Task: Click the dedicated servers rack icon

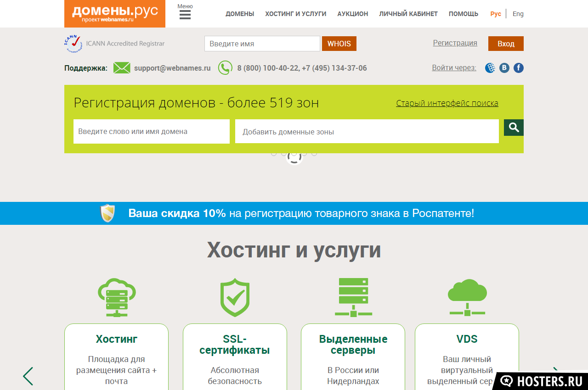Action: click(x=353, y=297)
